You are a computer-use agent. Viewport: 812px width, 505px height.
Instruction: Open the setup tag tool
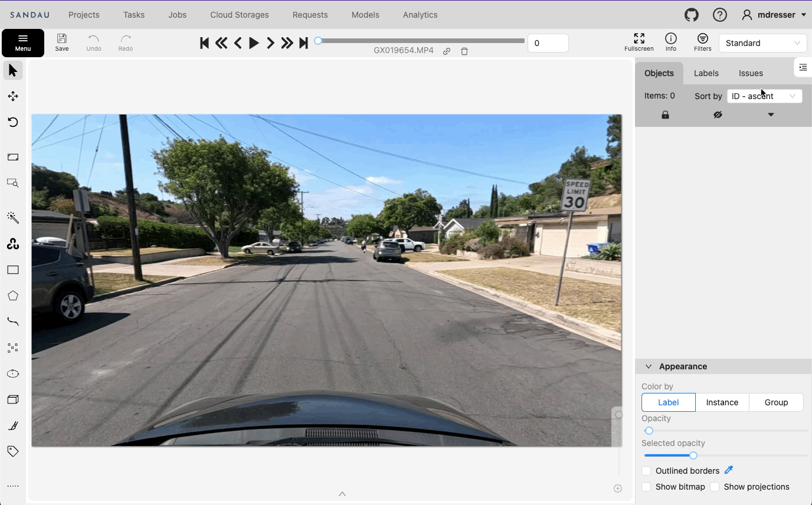click(x=13, y=451)
